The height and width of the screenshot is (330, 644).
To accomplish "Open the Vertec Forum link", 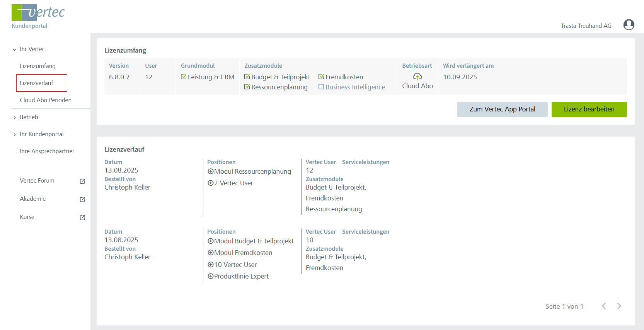I will 37,181.
